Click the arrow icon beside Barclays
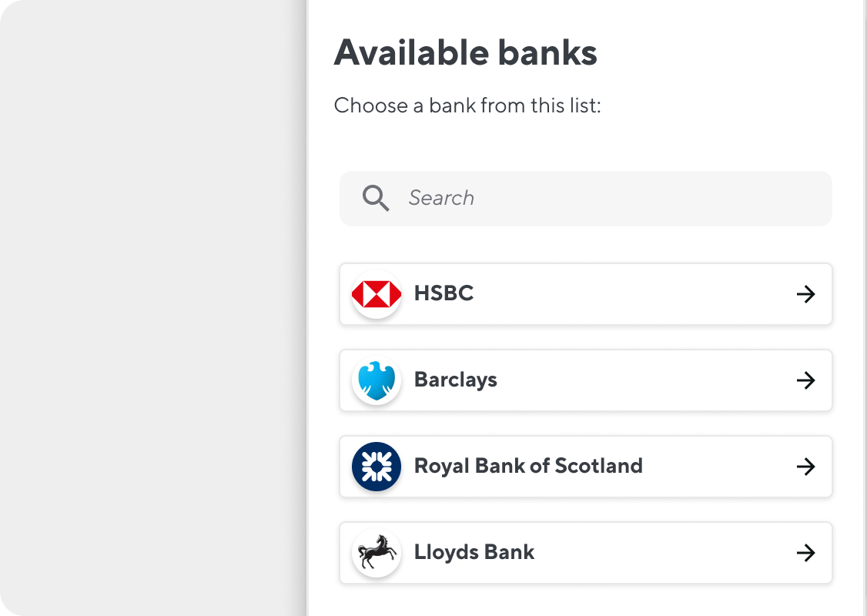Screen dimensions: 867x616 click(805, 380)
